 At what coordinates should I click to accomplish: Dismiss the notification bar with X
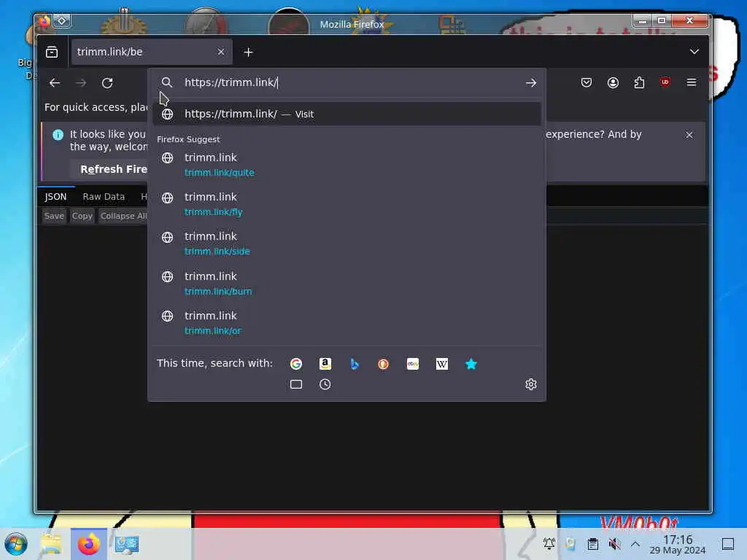click(689, 135)
